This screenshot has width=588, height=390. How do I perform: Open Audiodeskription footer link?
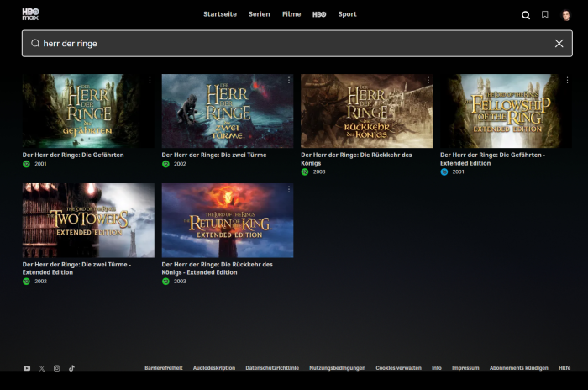coord(214,368)
